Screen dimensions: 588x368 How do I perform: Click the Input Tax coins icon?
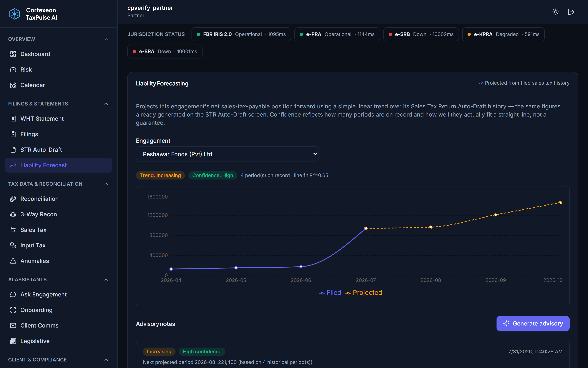(13, 245)
